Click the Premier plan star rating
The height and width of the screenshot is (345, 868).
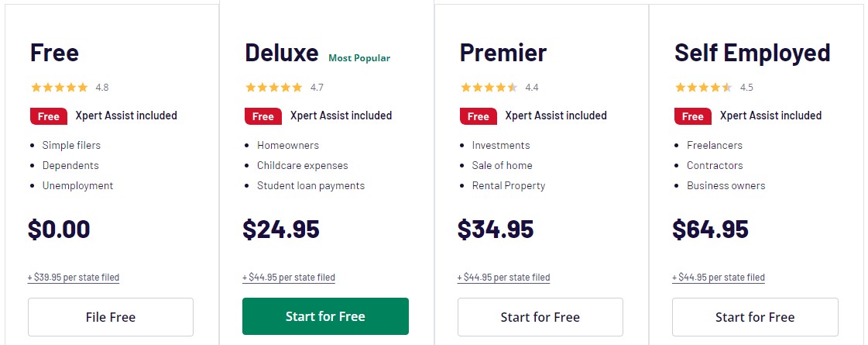pyautogui.click(x=489, y=88)
